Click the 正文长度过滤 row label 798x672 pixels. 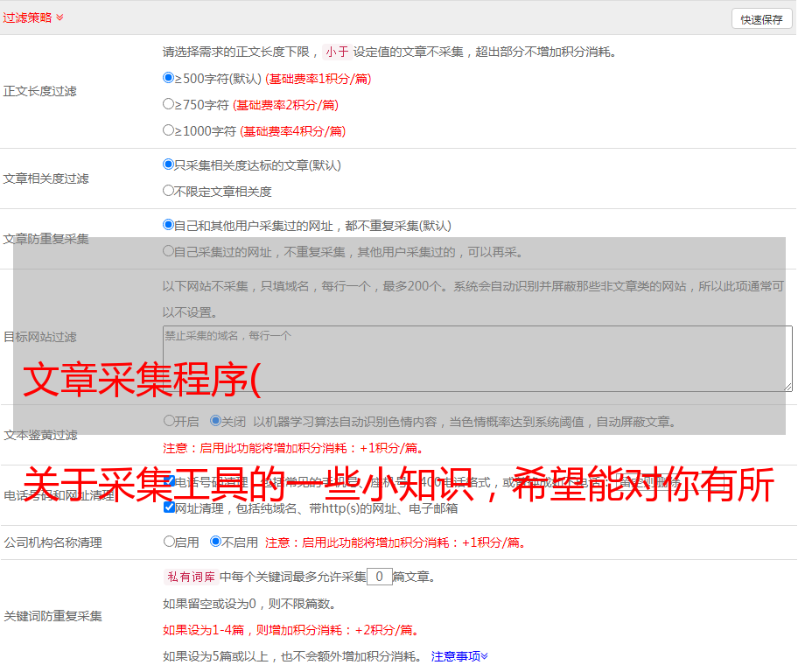[39, 91]
